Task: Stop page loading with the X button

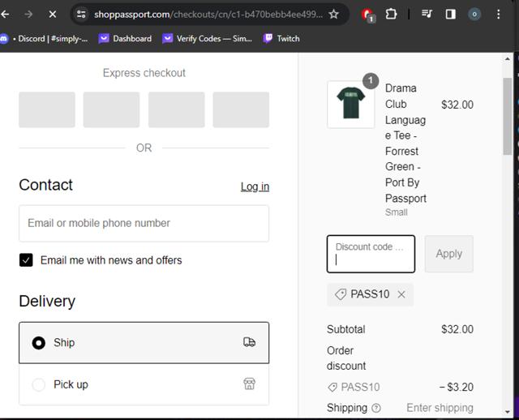Action: tap(52, 15)
